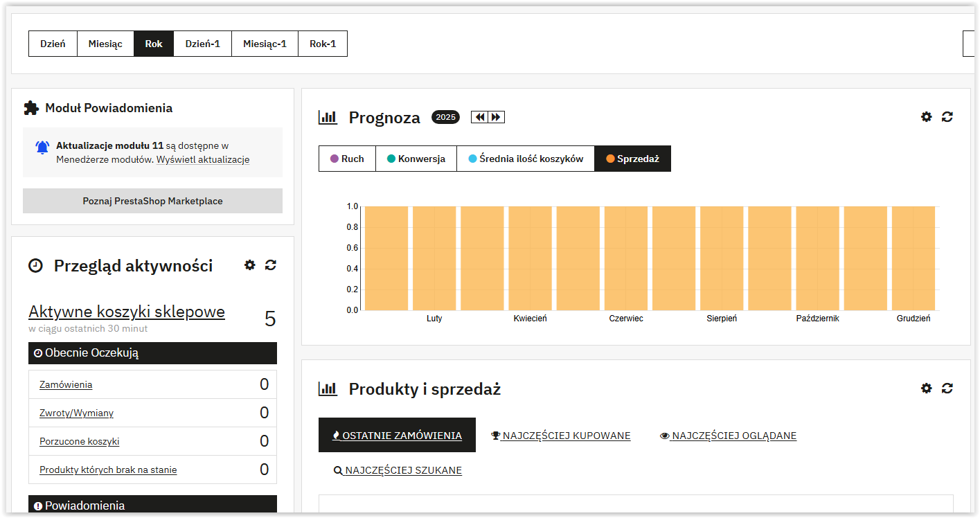Select the Sprzedaż chart series
The image size is (980, 518).
632,159
